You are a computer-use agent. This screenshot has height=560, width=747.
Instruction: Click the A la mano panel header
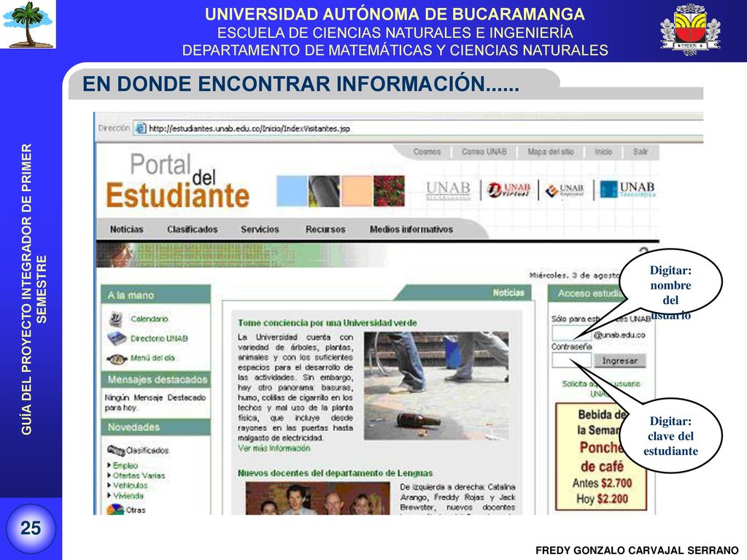point(156,295)
